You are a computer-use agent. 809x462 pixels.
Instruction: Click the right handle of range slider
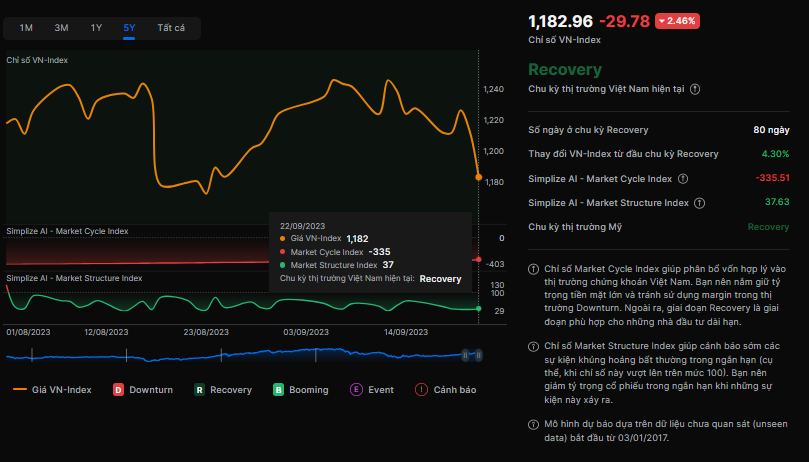click(x=479, y=354)
